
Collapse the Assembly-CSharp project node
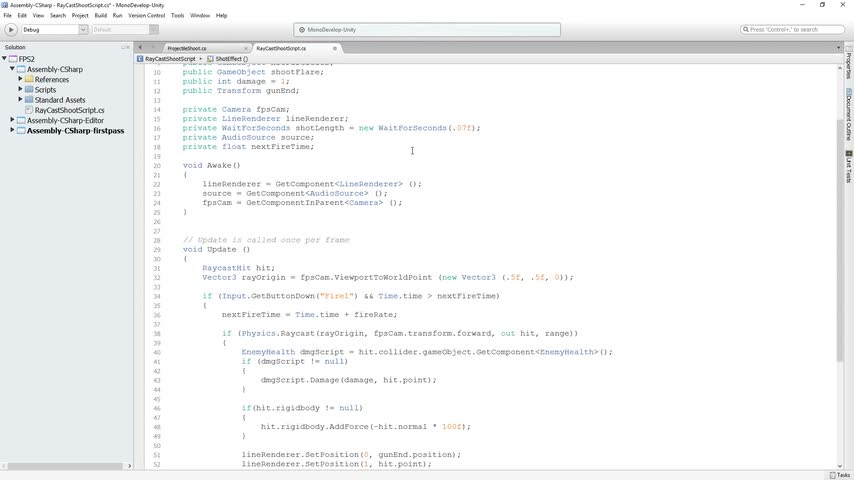coord(12,69)
